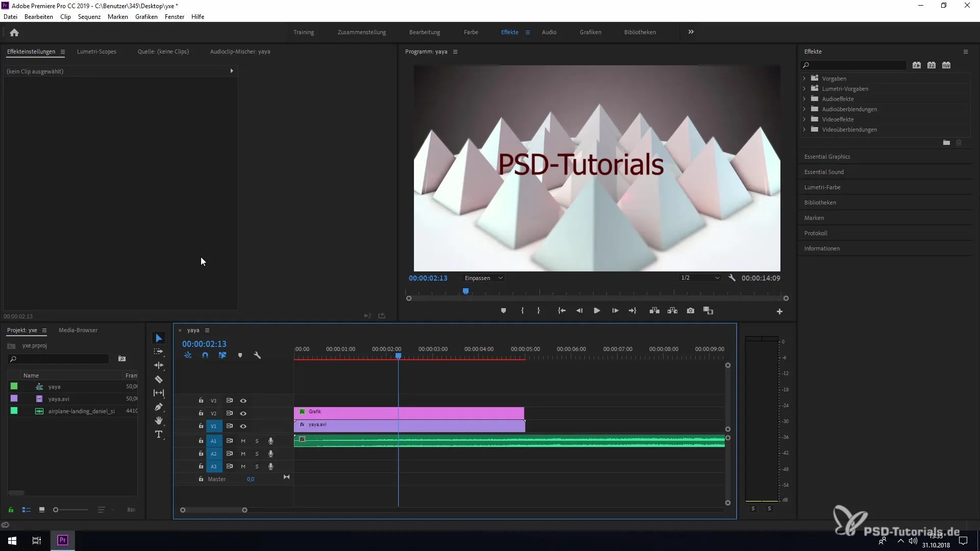Solo track A2
This screenshot has height=551, width=980.
pyautogui.click(x=257, y=454)
